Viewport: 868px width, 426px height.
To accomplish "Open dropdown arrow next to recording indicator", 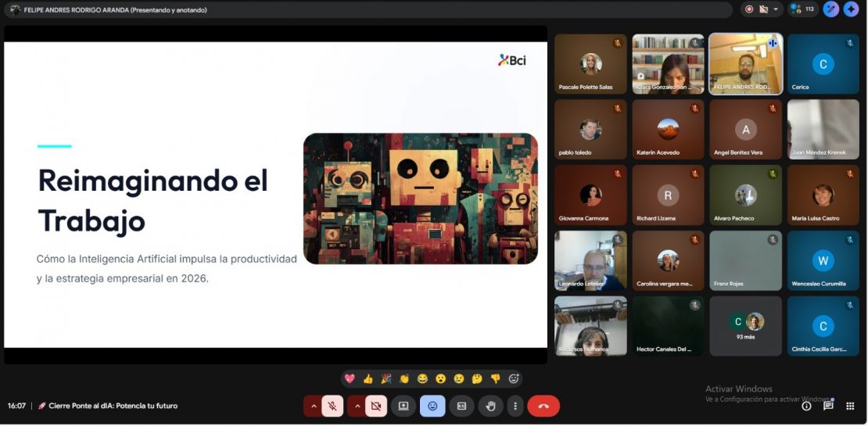I will [x=776, y=9].
